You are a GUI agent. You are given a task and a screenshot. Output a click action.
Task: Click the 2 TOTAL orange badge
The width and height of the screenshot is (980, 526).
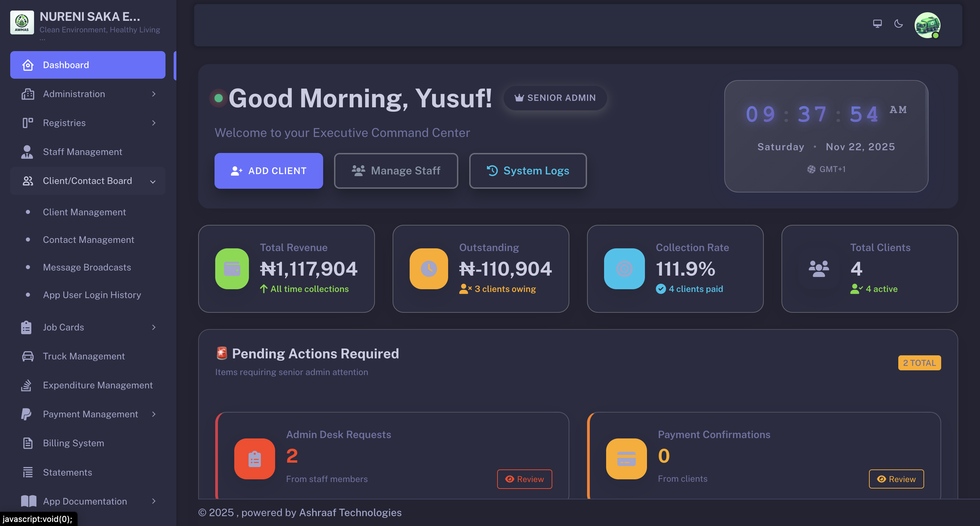pyautogui.click(x=919, y=363)
